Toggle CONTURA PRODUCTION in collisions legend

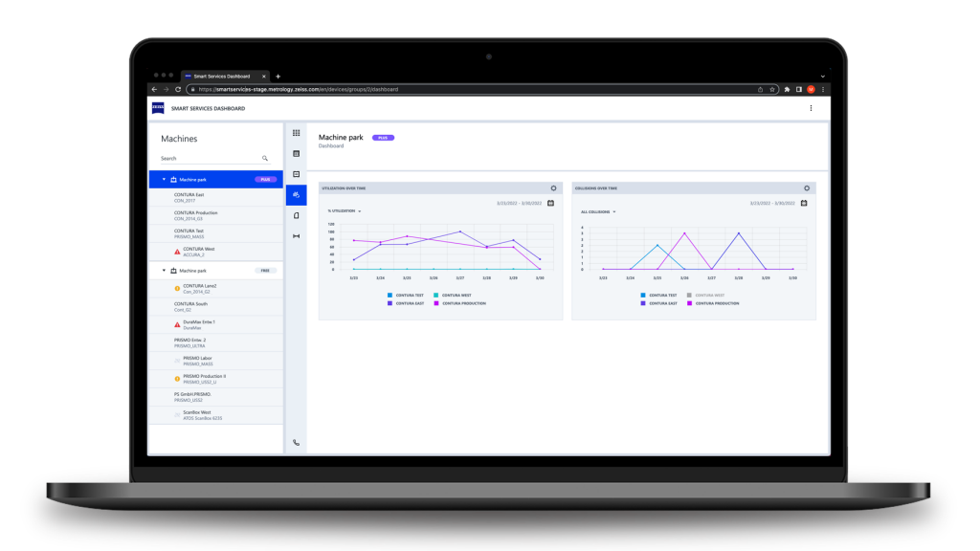click(x=717, y=303)
